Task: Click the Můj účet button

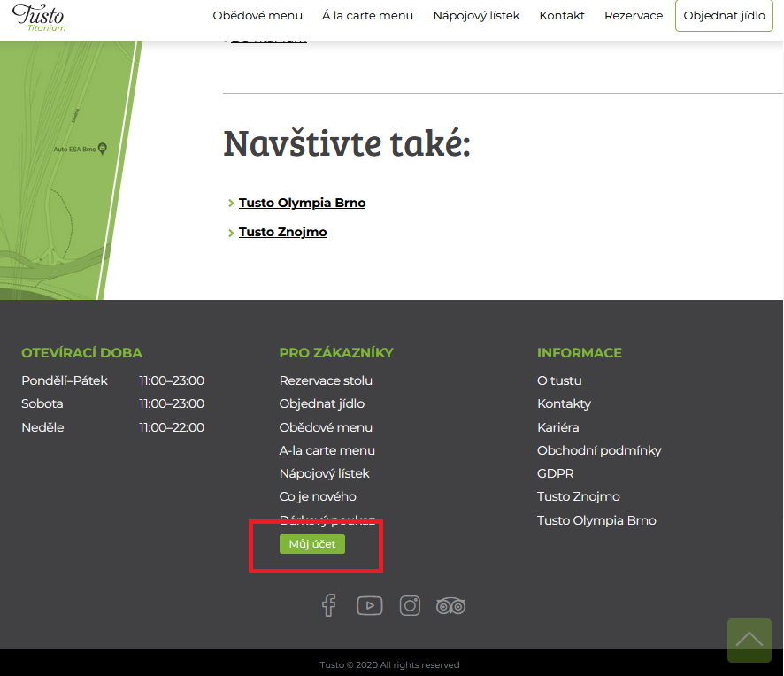Action: click(312, 544)
